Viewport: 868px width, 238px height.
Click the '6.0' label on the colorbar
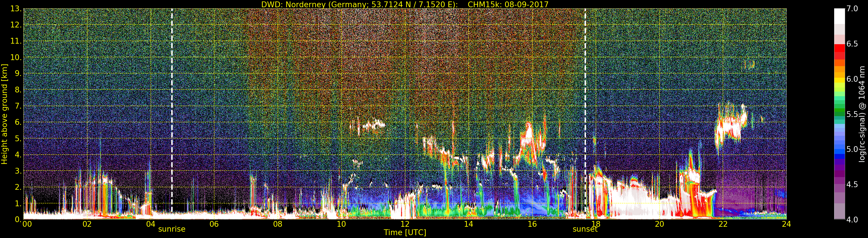(x=852, y=79)
